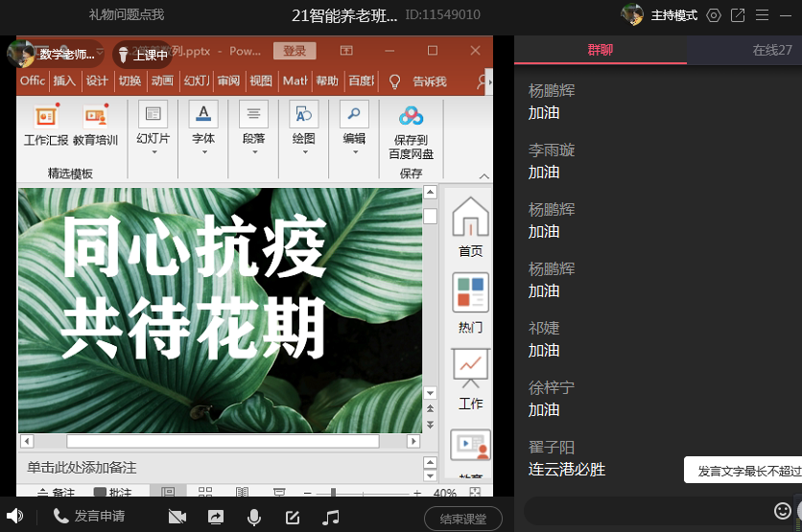
Task: Open the whiteboard edit icon
Action: tap(293, 518)
